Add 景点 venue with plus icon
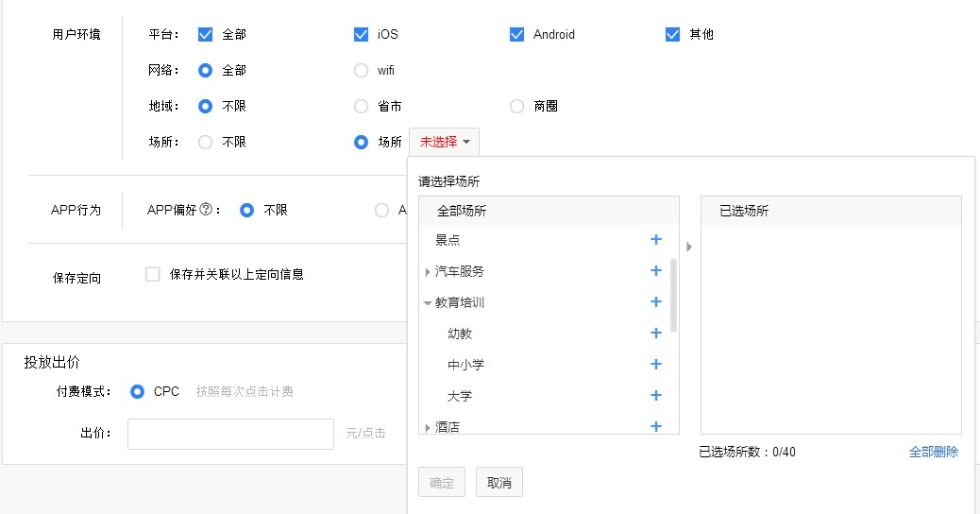Image resolution: width=980 pixels, height=514 pixels. click(655, 239)
